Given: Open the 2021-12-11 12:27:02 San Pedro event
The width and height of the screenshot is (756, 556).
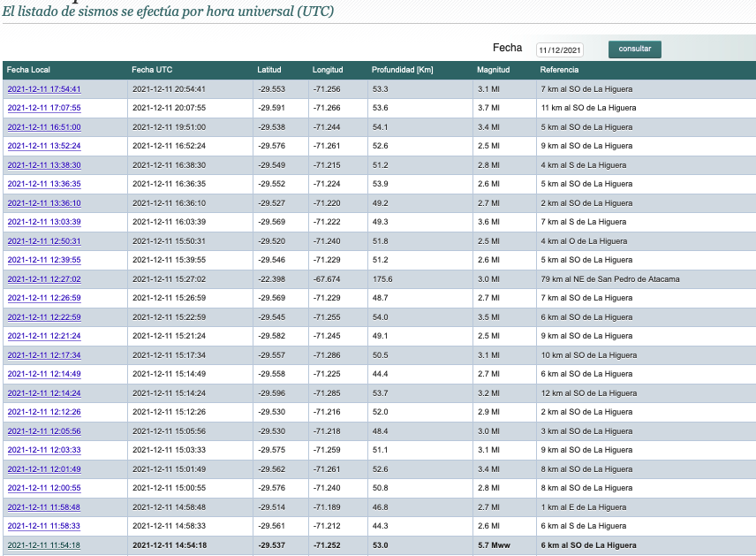Looking at the screenshot, I should (x=44, y=279).
